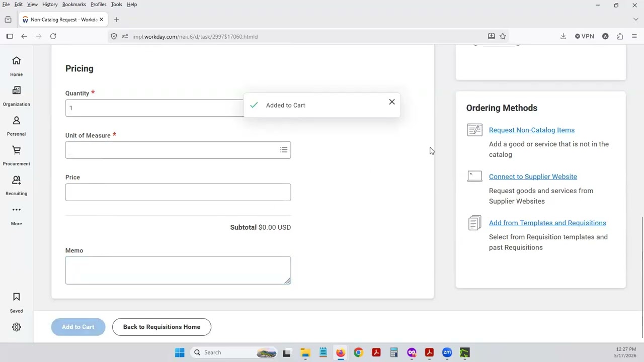Bookmark this page with the star
This screenshot has width=644, height=362.
coord(503,36)
